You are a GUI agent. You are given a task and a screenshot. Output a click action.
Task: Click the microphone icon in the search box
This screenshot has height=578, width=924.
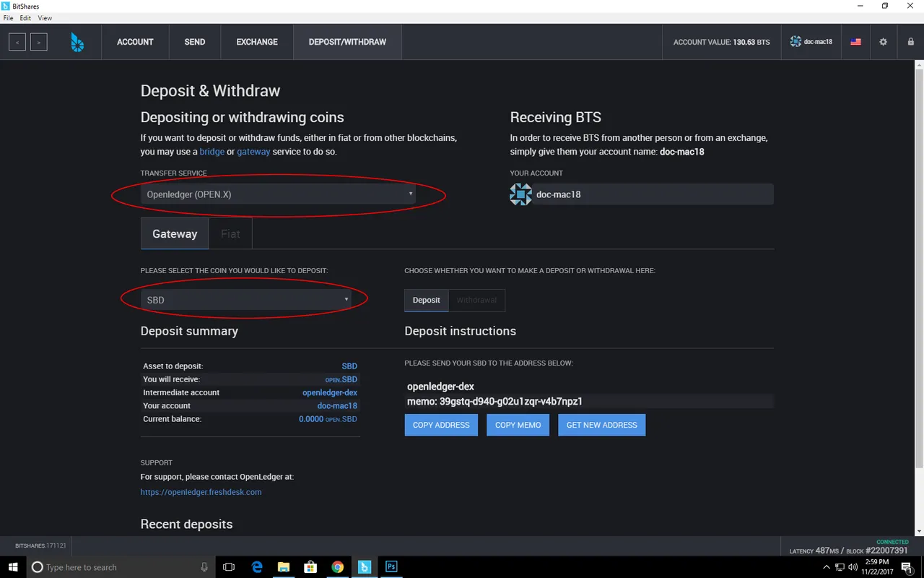coord(205,567)
